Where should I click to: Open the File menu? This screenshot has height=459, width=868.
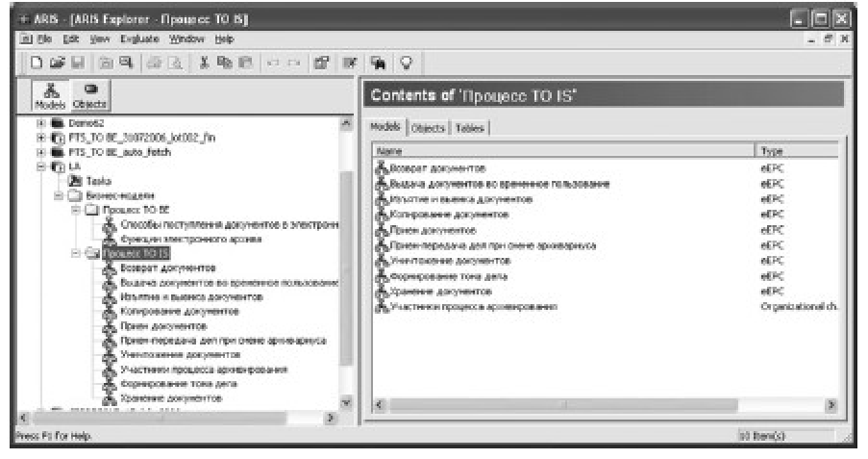tap(45, 38)
